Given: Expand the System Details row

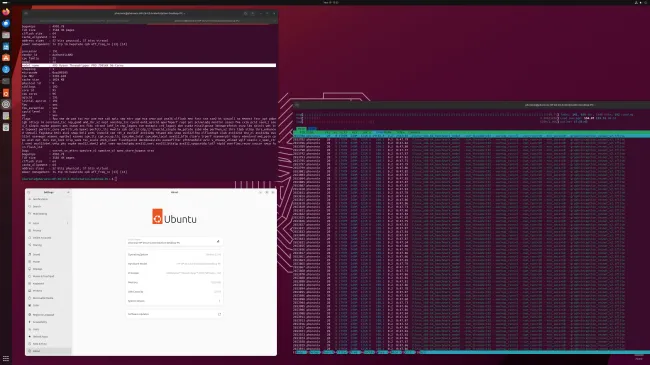Looking at the screenshot, I should click(x=174, y=301).
